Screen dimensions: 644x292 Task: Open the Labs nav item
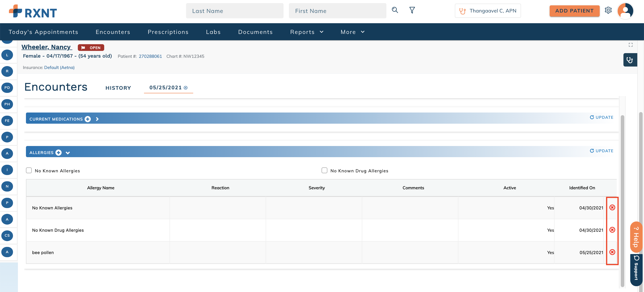coord(213,32)
